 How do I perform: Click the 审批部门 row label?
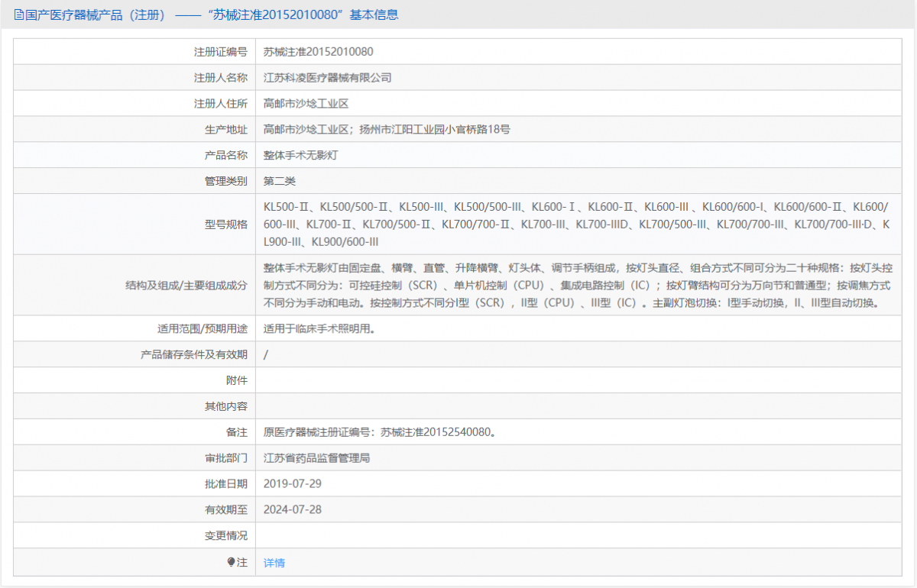coord(226,458)
